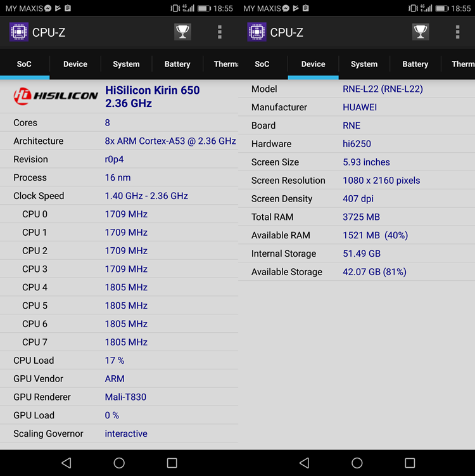Tap the Back navigation button in the left screen

66,463
